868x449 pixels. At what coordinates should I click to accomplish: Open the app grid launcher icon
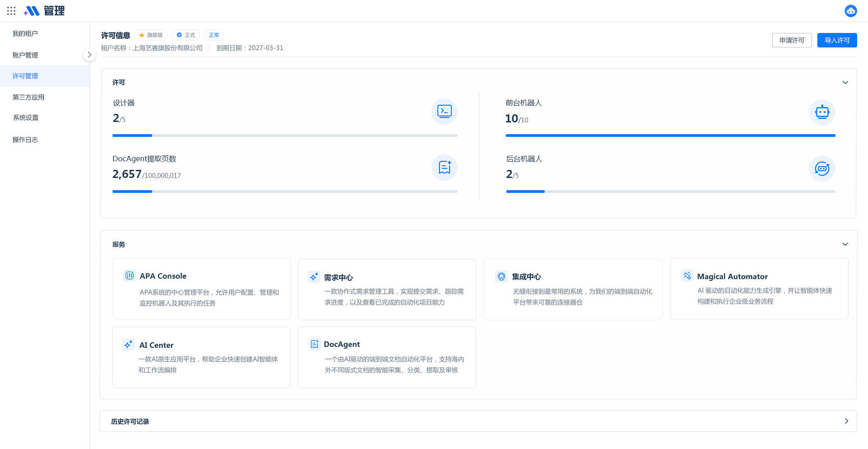coord(11,11)
